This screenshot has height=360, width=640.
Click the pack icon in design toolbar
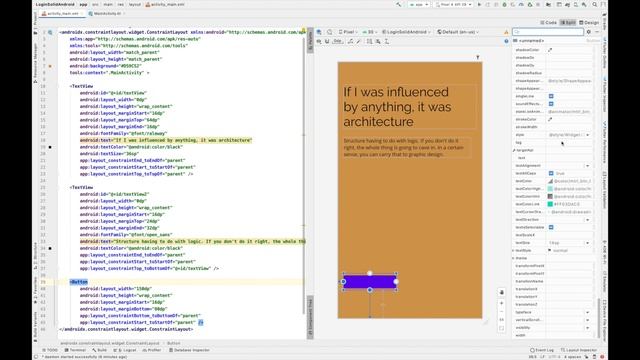coord(369,41)
